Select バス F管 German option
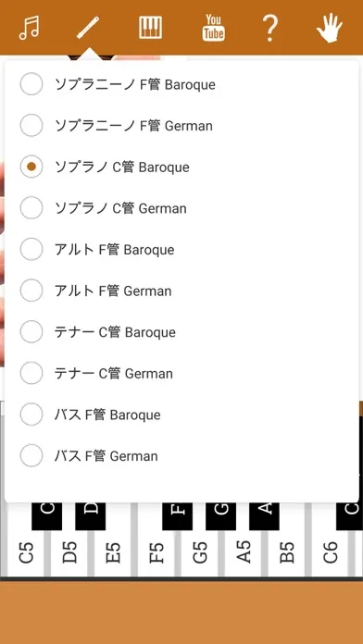 pyautogui.click(x=181, y=456)
